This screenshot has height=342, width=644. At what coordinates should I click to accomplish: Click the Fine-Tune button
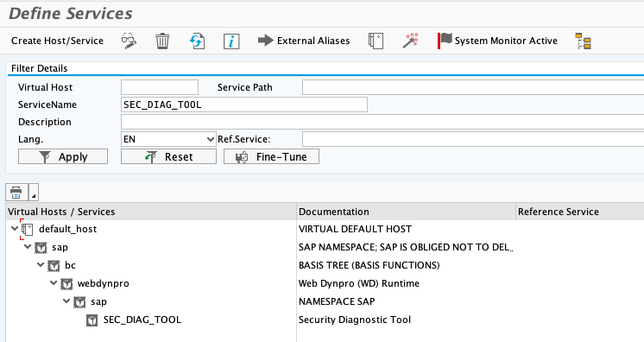[x=271, y=156]
